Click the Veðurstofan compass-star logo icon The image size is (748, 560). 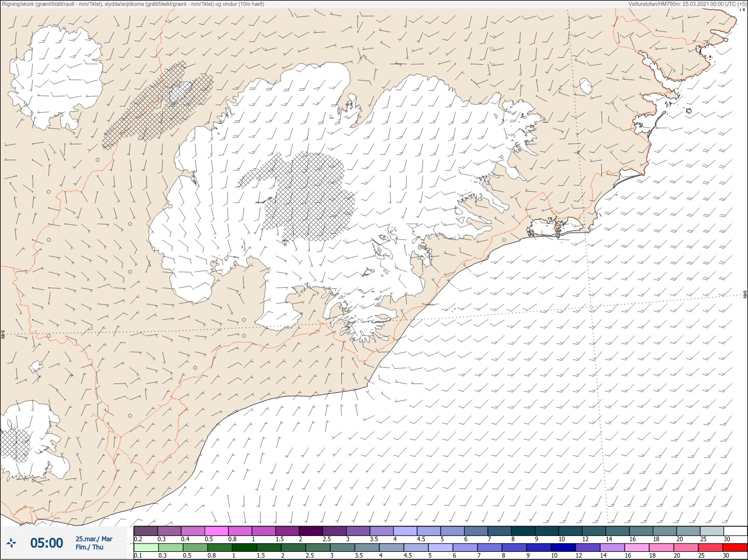pos(11,543)
